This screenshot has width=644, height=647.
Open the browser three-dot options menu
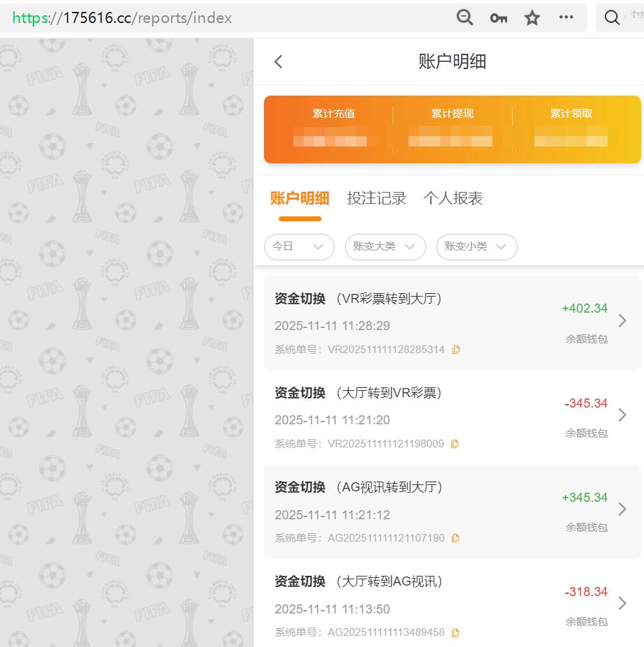566,17
